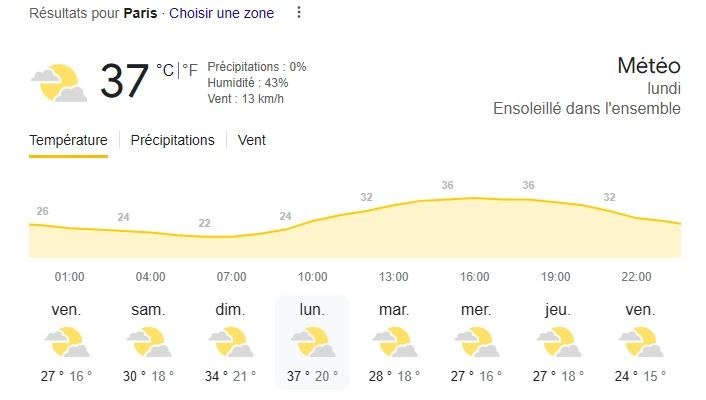Select Wednesday's weather icon
The width and height of the screenshot is (706, 400).
pos(477,342)
